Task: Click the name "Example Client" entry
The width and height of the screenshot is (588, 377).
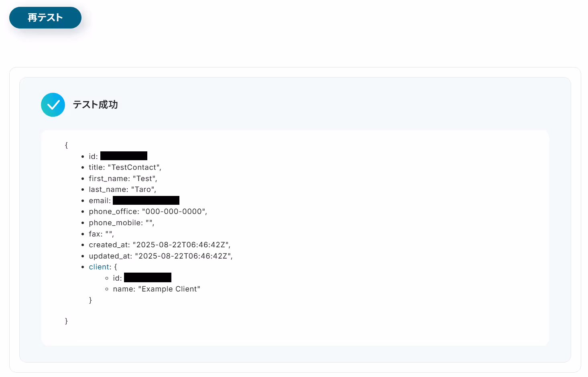Action: coord(157,289)
